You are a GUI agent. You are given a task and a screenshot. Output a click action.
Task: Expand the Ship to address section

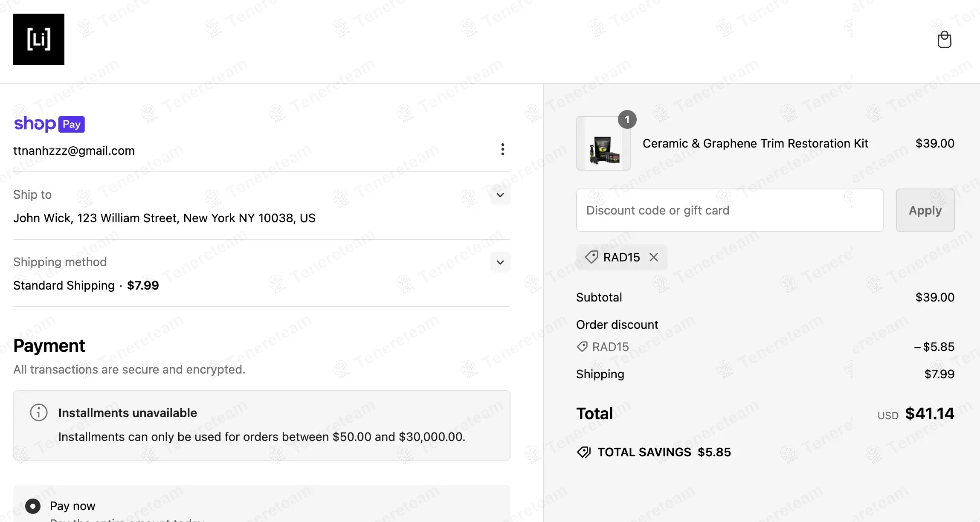click(500, 195)
